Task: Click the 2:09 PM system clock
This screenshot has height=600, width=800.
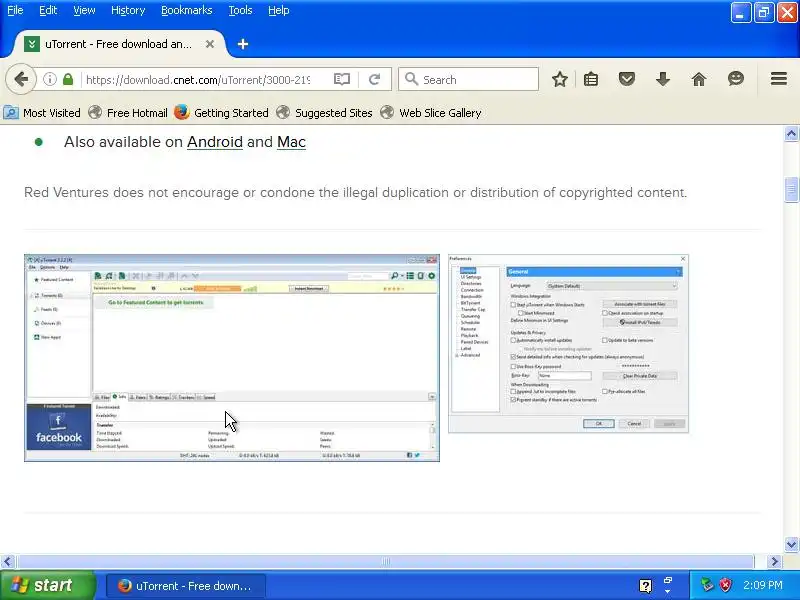Action: 762,585
